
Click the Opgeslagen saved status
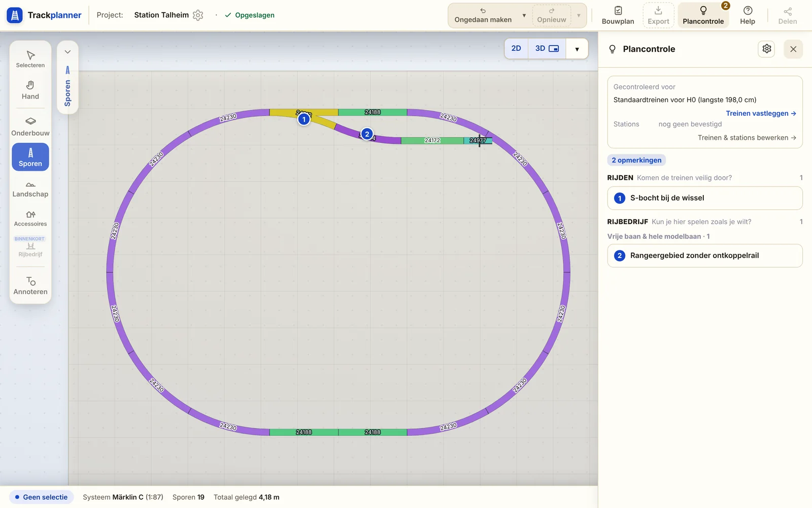(250, 15)
